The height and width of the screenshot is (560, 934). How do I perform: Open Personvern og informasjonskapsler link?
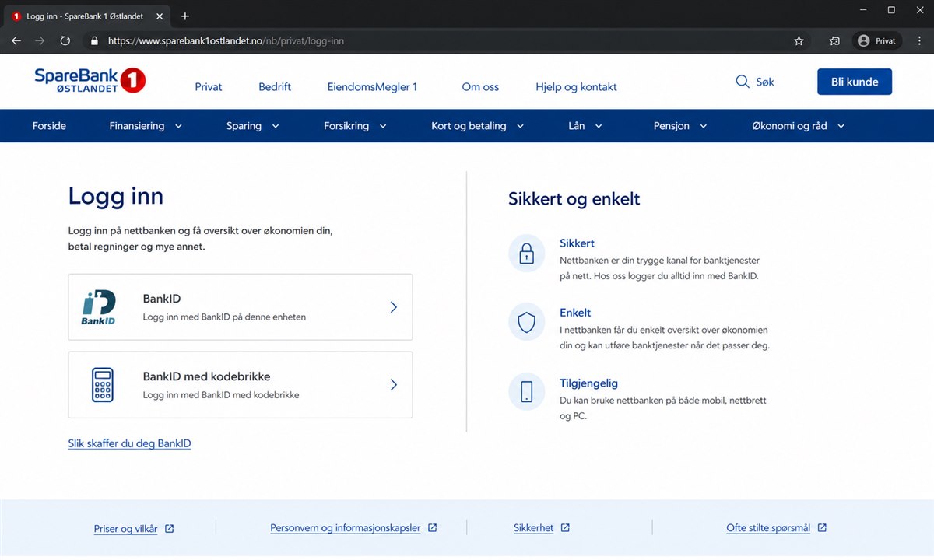pyautogui.click(x=346, y=528)
